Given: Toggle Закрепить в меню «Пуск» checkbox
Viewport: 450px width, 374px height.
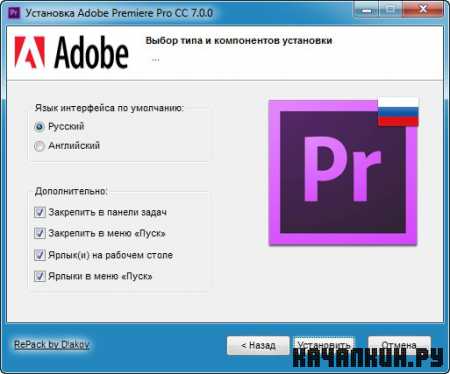Looking at the screenshot, I should pyautogui.click(x=40, y=233).
